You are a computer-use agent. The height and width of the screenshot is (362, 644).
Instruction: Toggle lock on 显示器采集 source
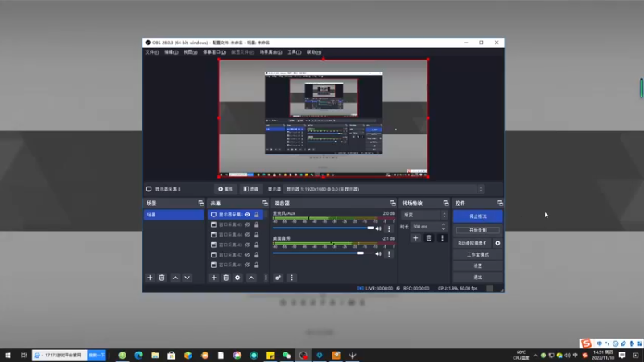coord(256,215)
